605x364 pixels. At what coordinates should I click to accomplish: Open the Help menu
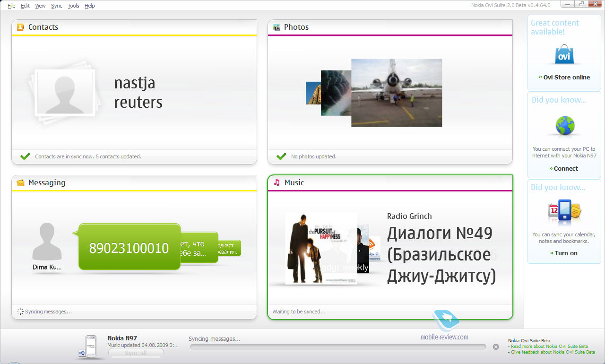pos(89,6)
